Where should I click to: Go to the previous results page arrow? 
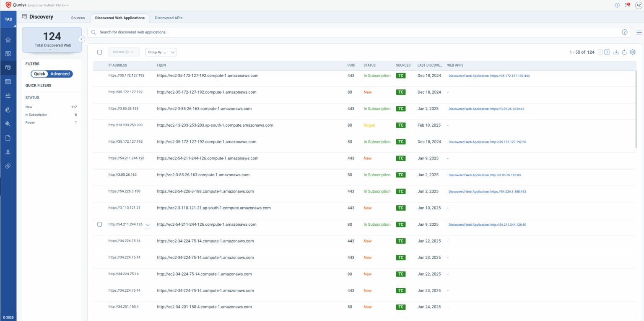click(600, 52)
